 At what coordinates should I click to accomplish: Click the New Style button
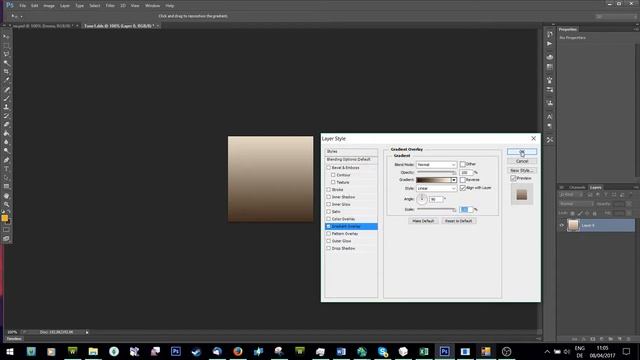click(x=522, y=170)
